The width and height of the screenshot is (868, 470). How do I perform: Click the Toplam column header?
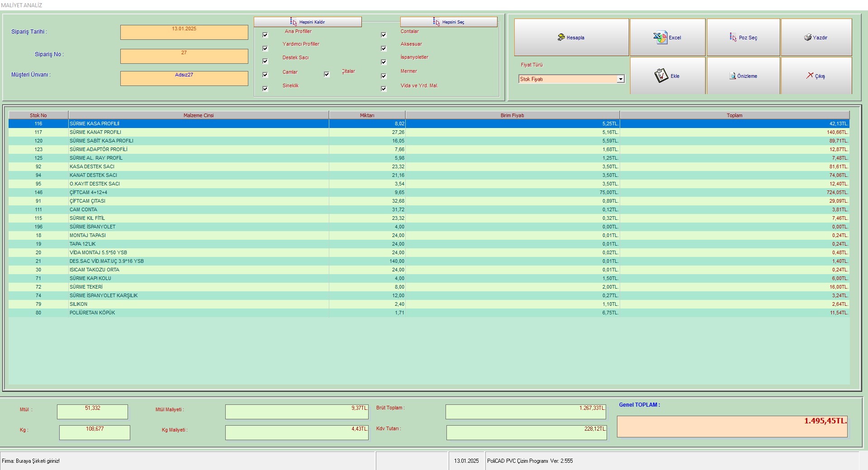[734, 115]
